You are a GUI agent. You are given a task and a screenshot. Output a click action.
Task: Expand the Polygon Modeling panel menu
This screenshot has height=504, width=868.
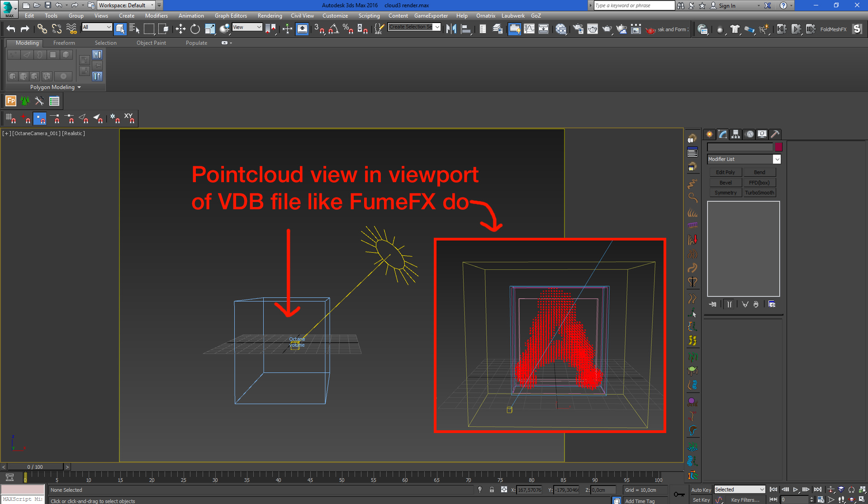tap(55, 87)
